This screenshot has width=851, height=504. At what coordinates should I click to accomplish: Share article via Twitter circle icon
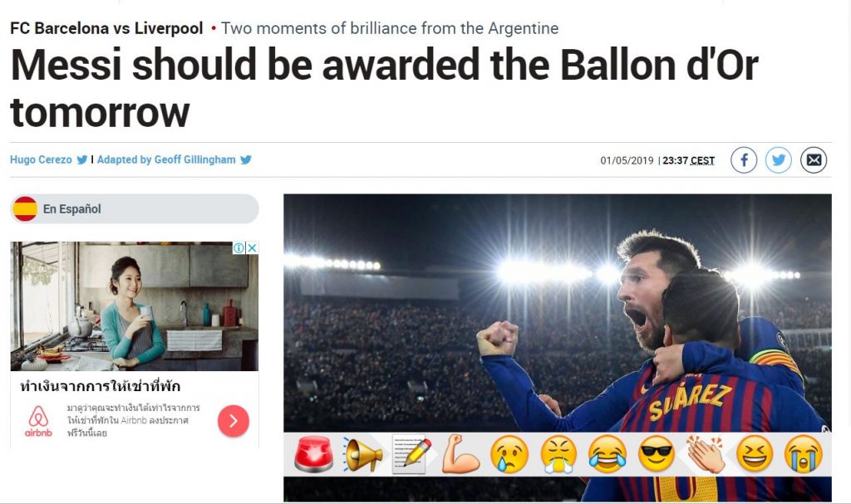tap(778, 160)
